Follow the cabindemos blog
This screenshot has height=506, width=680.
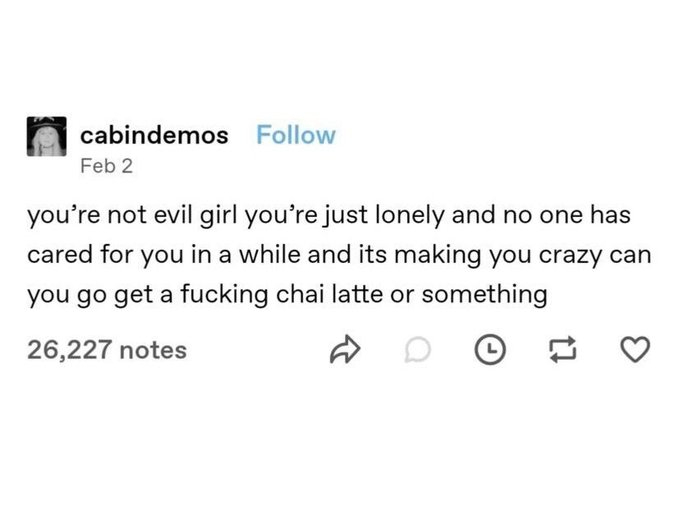296,135
